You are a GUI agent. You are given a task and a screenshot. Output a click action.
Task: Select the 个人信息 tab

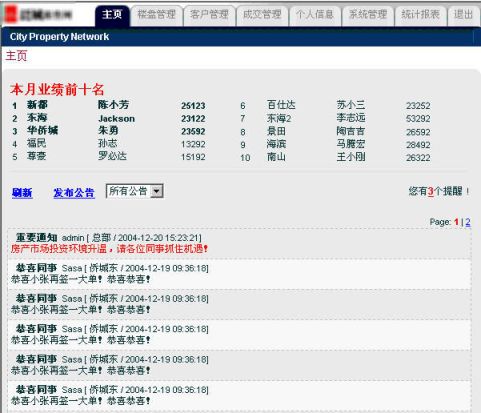click(x=315, y=15)
